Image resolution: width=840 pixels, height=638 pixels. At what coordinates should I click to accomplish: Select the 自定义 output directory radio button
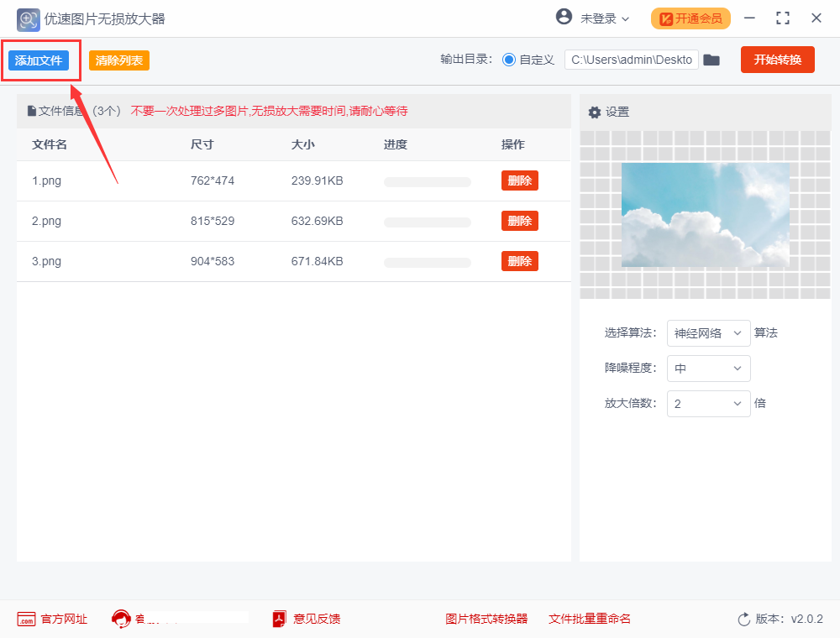click(x=508, y=60)
